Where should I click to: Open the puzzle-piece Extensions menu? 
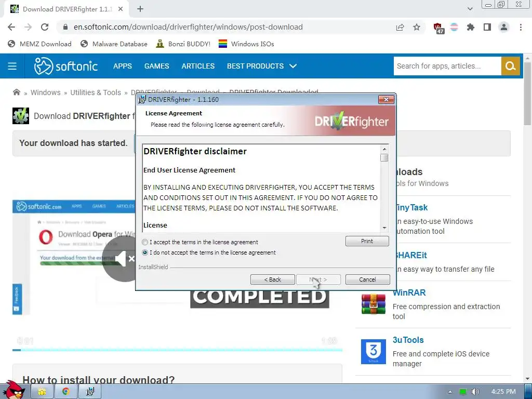click(x=471, y=27)
